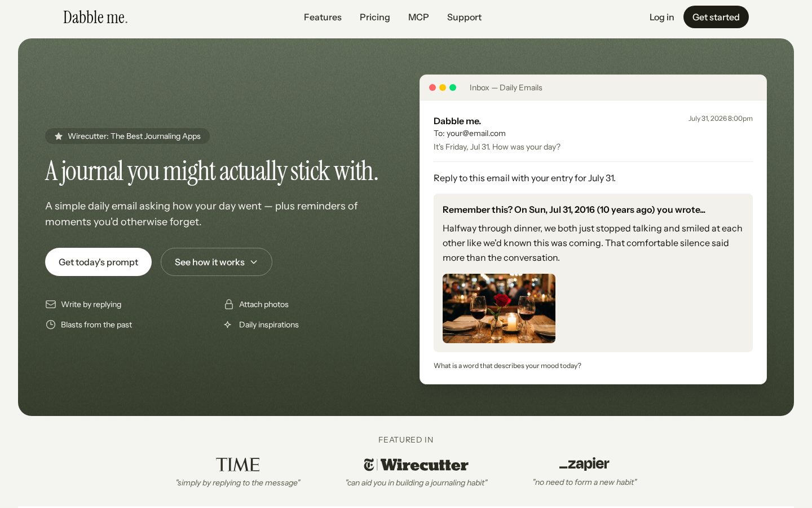This screenshot has width=812, height=508.
Task: Click the TIME logo
Action: coord(238,465)
